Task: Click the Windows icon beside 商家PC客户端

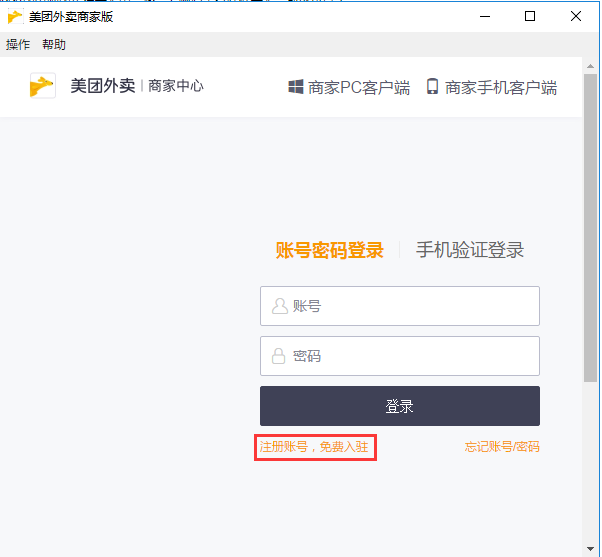Action: click(x=296, y=87)
